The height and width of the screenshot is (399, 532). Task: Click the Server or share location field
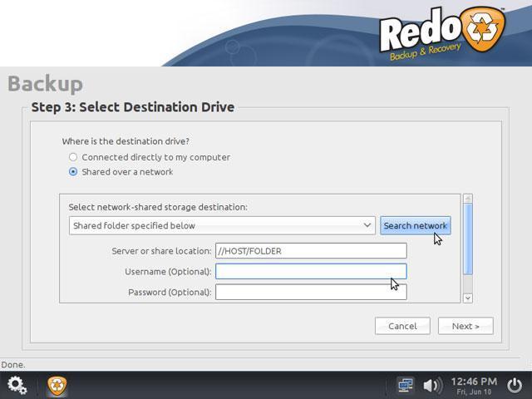pos(311,251)
